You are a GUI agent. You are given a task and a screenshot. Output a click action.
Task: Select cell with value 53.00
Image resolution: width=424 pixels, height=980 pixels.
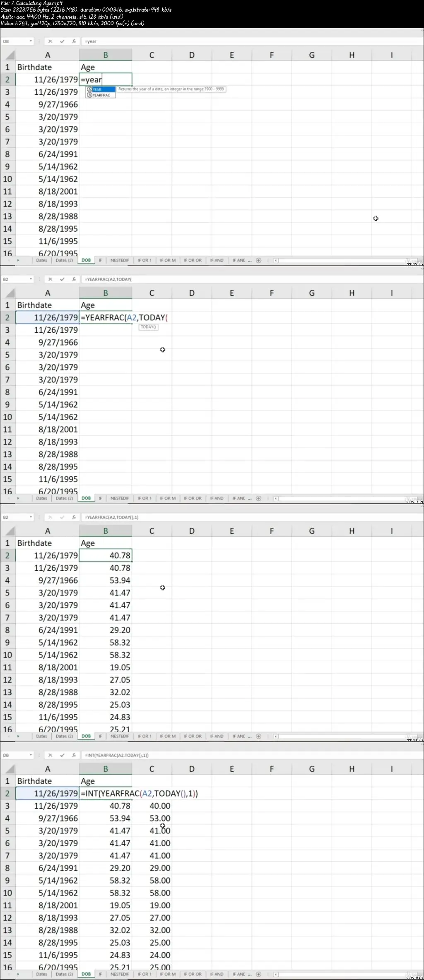(x=152, y=818)
